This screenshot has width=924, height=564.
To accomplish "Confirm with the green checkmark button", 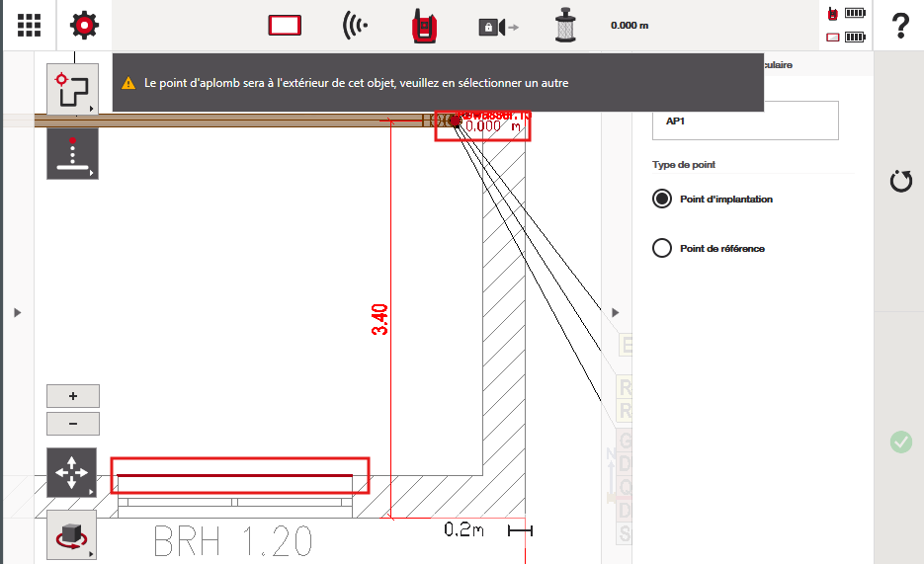I will (x=900, y=443).
